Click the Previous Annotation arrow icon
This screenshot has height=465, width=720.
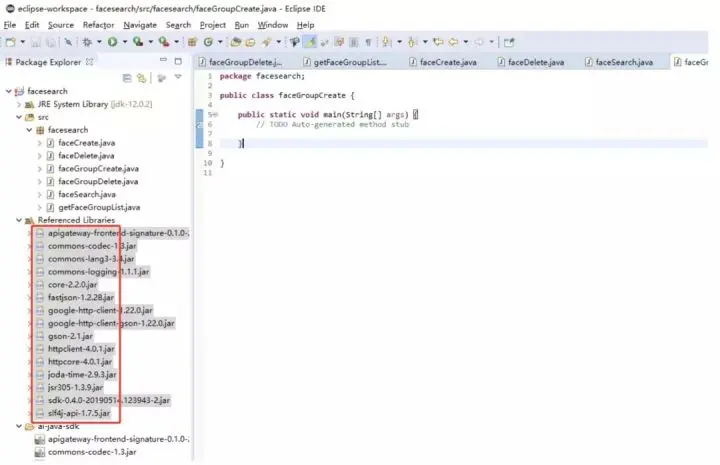point(412,42)
